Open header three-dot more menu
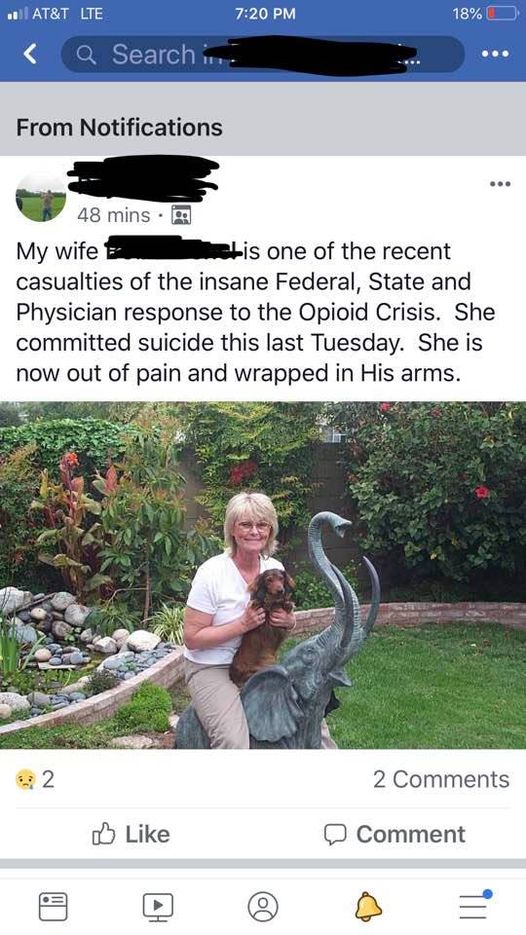 (496, 54)
